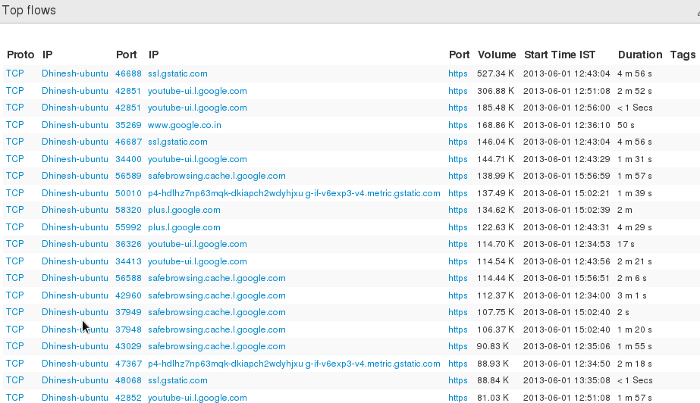
Task: Click TCP protocol in the www.google.co.in row
Action: click(15, 125)
